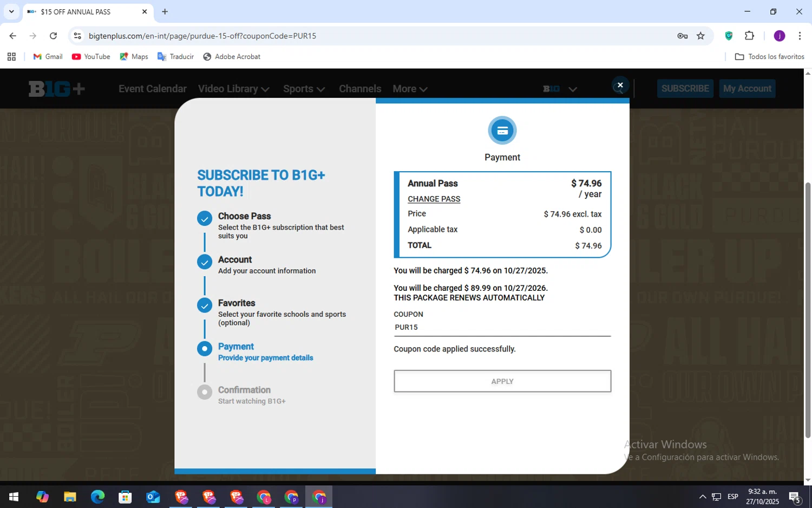Click the browser back arrow
The width and height of the screenshot is (812, 508).
pos(12,36)
